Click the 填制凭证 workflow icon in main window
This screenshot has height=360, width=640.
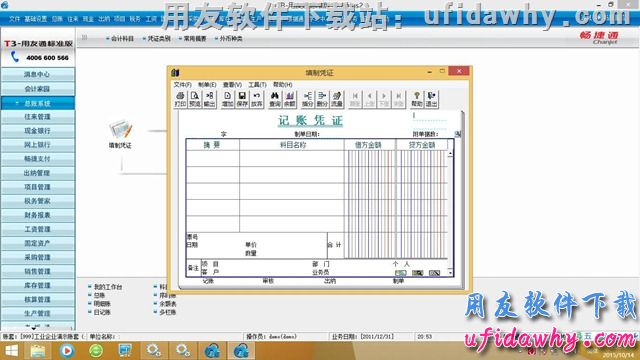click(x=120, y=133)
